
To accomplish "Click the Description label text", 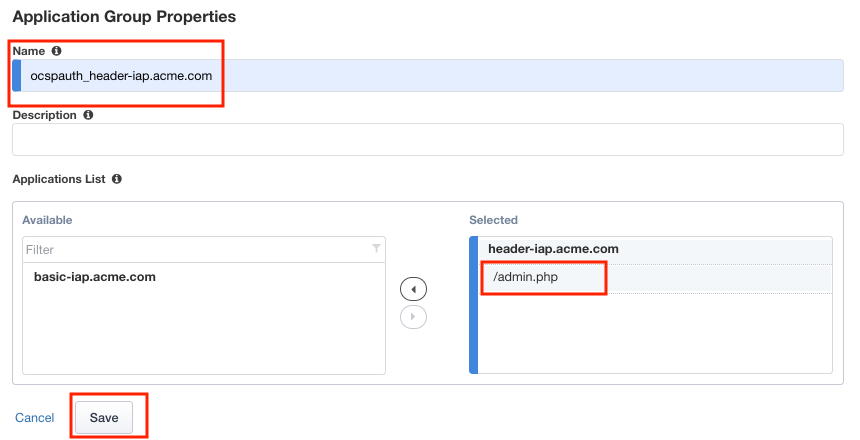I will point(44,115).
